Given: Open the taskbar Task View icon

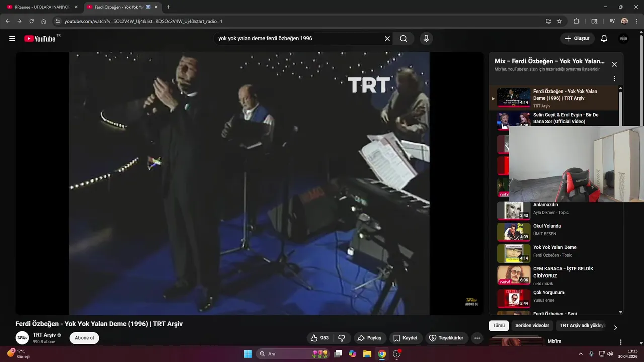Looking at the screenshot, I should [x=338, y=354].
